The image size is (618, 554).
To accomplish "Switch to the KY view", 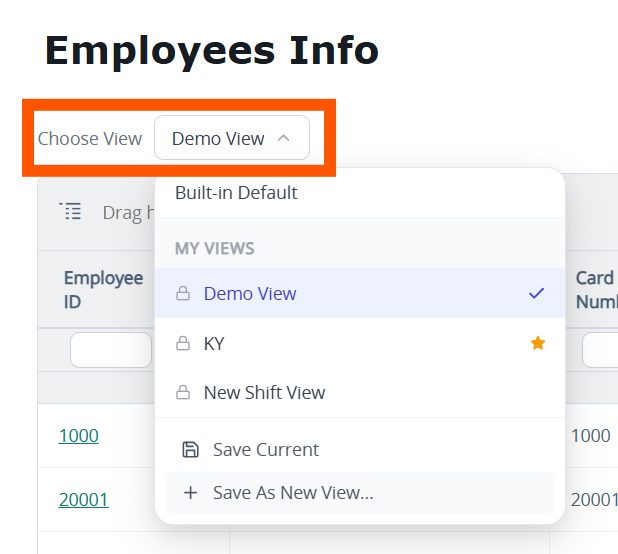I will click(360, 343).
